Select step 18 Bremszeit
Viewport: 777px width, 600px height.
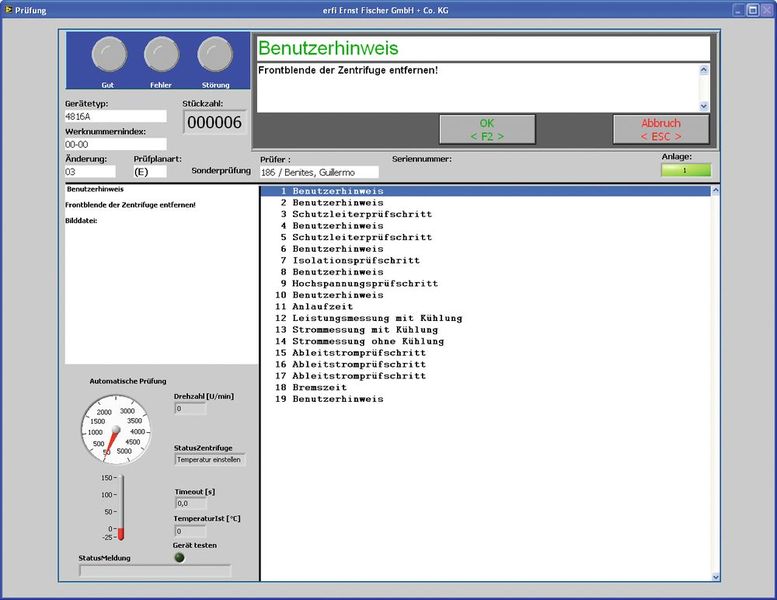(x=485, y=387)
